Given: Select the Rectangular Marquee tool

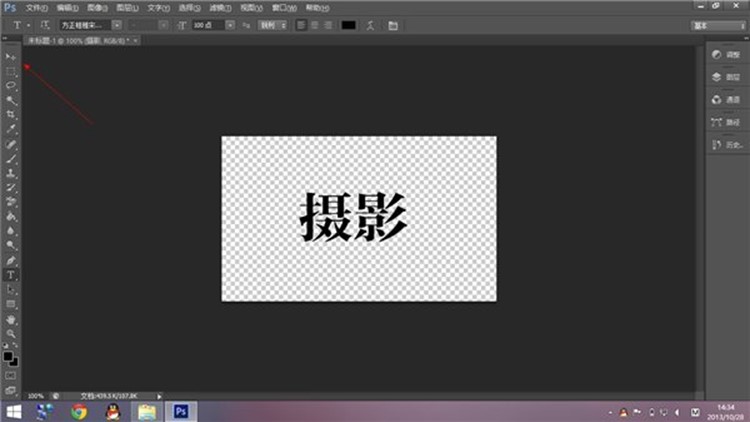Looking at the screenshot, I should point(11,72).
